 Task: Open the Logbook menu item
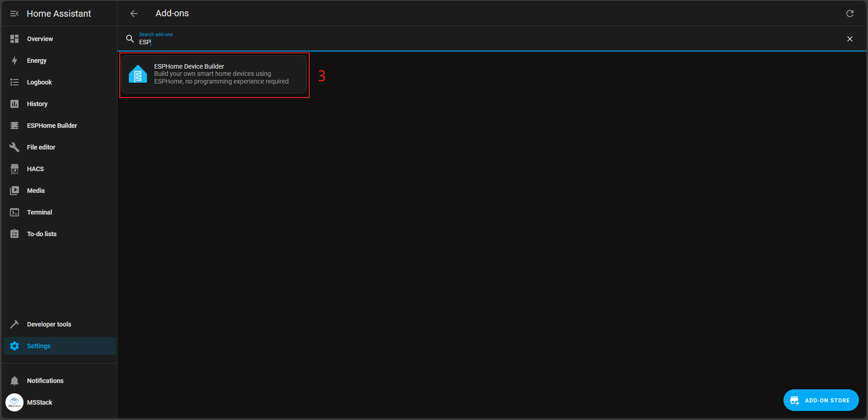[60, 82]
